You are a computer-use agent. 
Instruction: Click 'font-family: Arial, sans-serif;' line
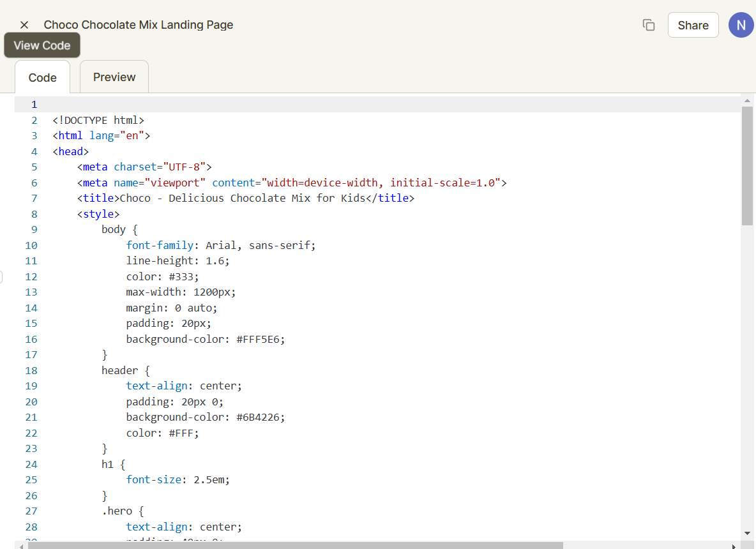tap(221, 245)
